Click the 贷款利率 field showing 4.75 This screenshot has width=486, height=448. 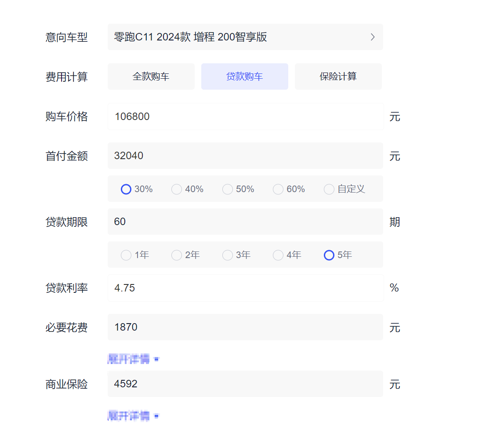pyautogui.click(x=246, y=288)
